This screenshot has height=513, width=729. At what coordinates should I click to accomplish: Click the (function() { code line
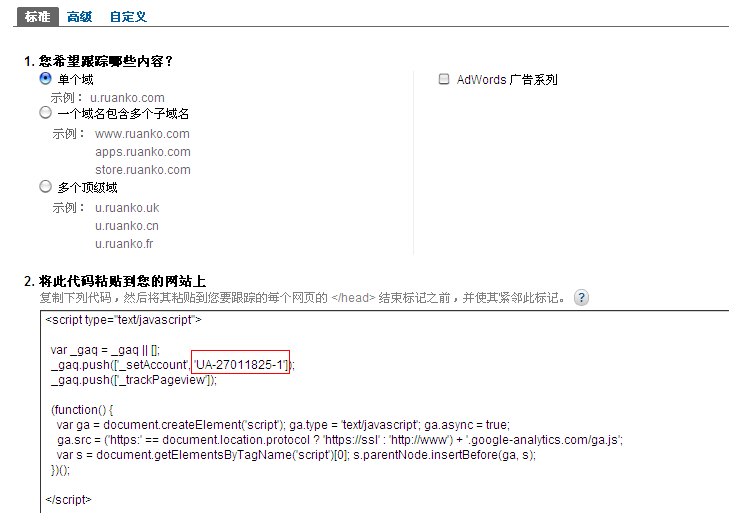click(82, 410)
